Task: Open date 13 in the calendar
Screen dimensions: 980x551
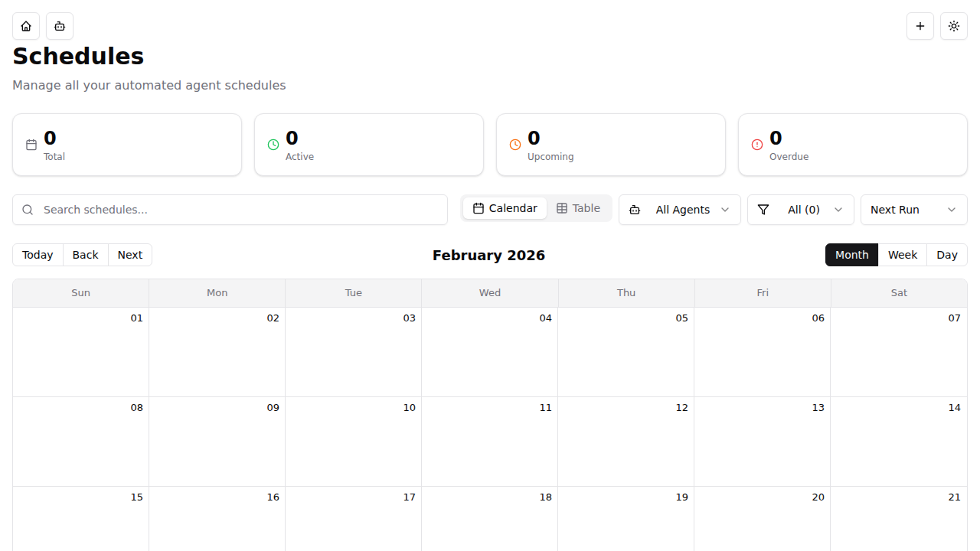Action: [x=818, y=407]
